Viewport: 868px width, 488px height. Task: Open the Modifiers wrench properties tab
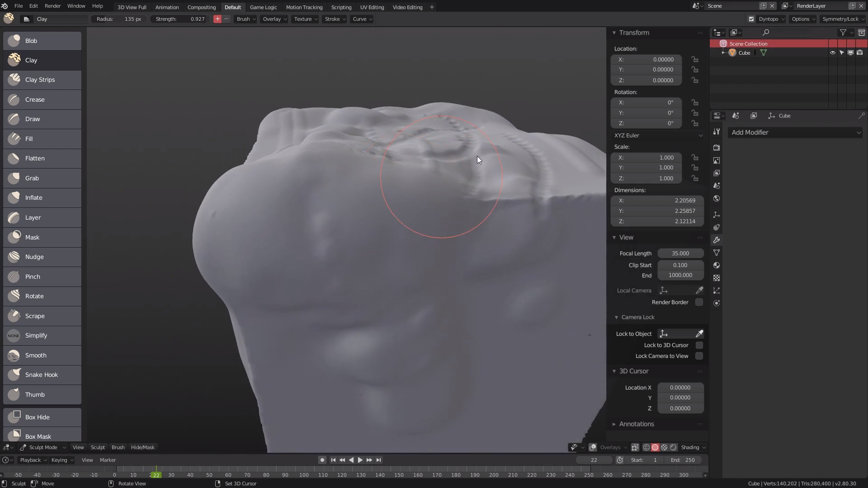point(717,240)
